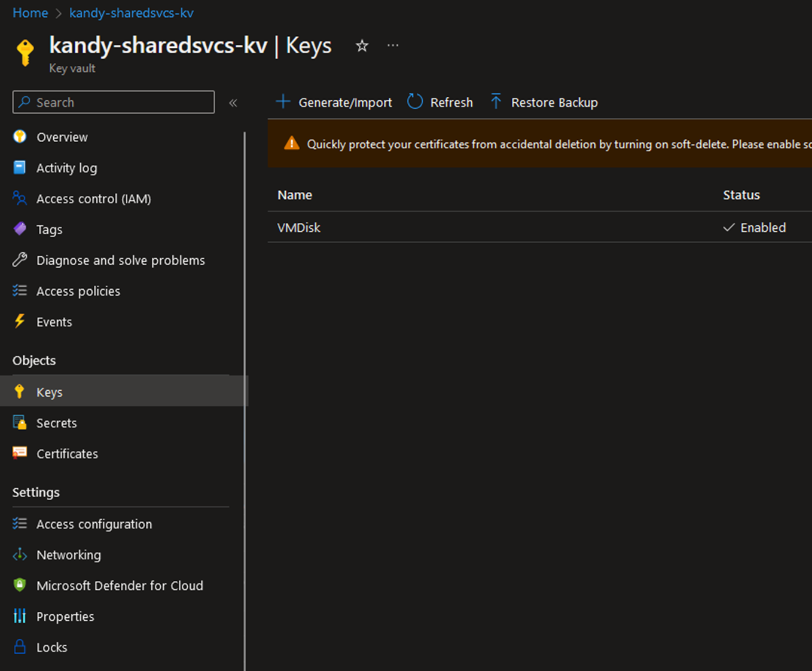This screenshot has height=671, width=812.
Task: Focus the sidebar Search field
Action: 114,102
